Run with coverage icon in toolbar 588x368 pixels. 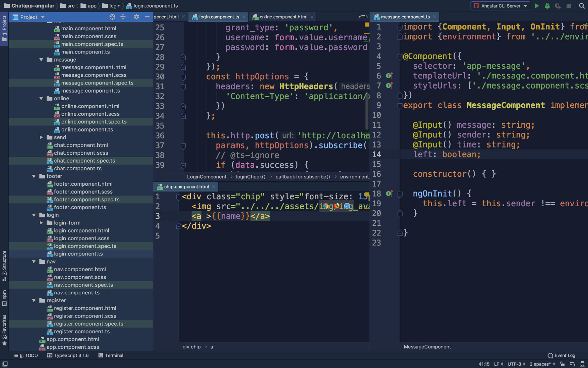click(x=558, y=6)
